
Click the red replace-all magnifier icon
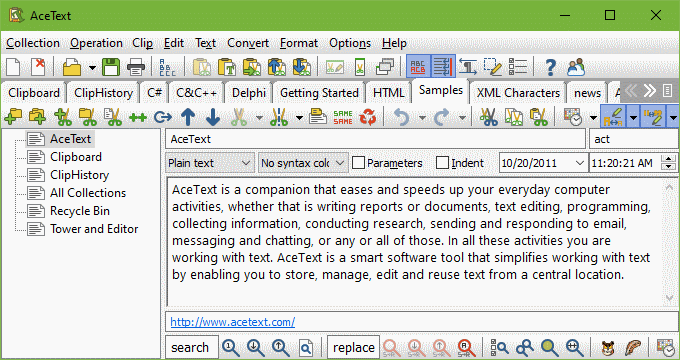[466, 347]
